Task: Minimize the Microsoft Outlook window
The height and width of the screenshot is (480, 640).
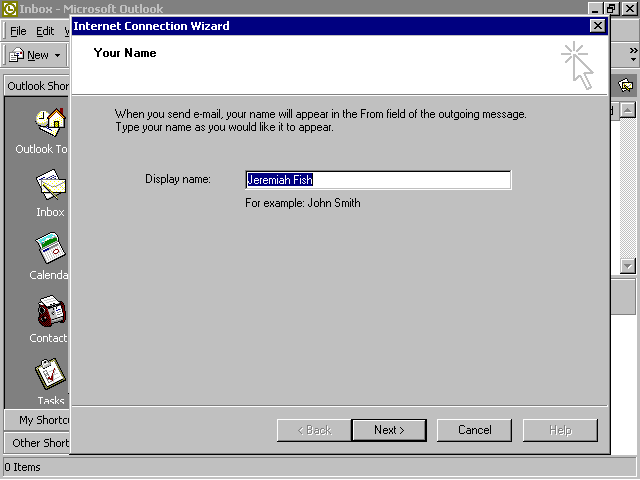Action: click(596, 9)
